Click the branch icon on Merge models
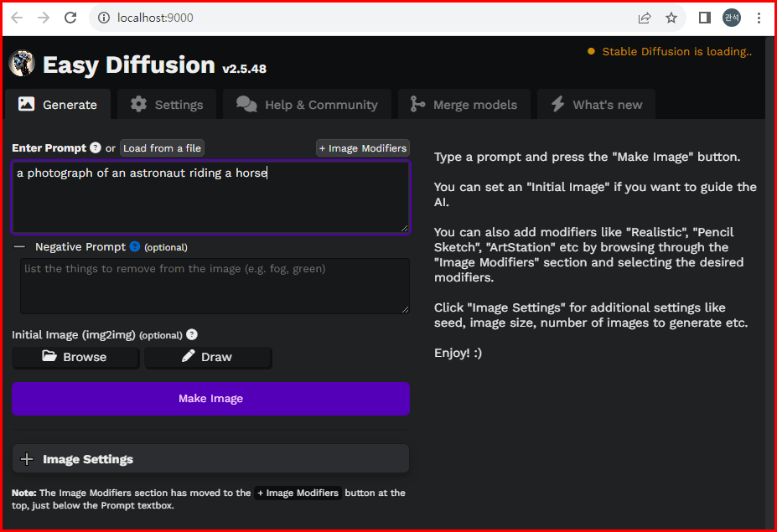Image resolution: width=777 pixels, height=532 pixels. (417, 104)
